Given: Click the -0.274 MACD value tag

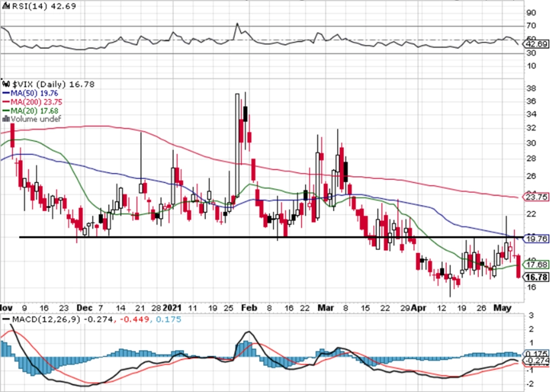Looking at the screenshot, I should [x=536, y=360].
